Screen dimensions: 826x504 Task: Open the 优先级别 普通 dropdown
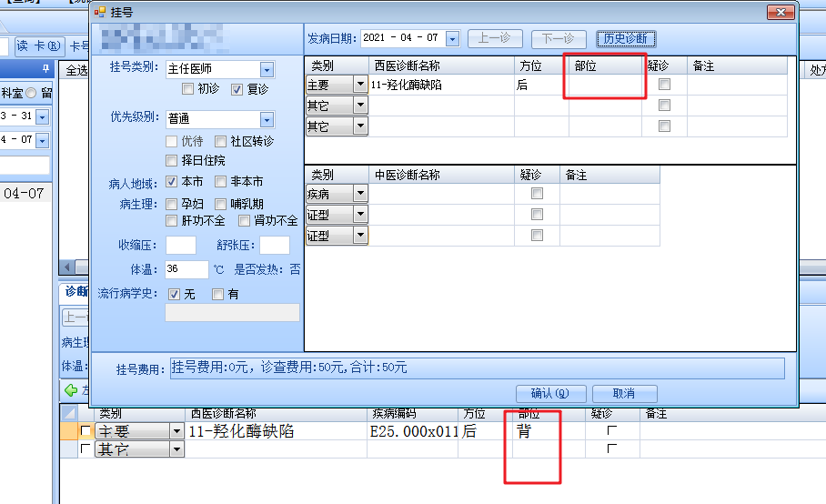click(267, 120)
